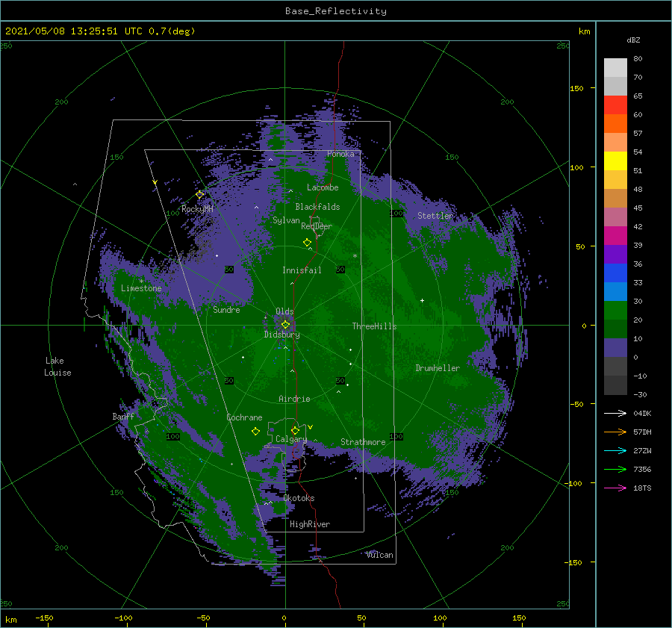Click the 80 dBZ scale value
Viewport: 672px width, 628px height.
(x=638, y=59)
